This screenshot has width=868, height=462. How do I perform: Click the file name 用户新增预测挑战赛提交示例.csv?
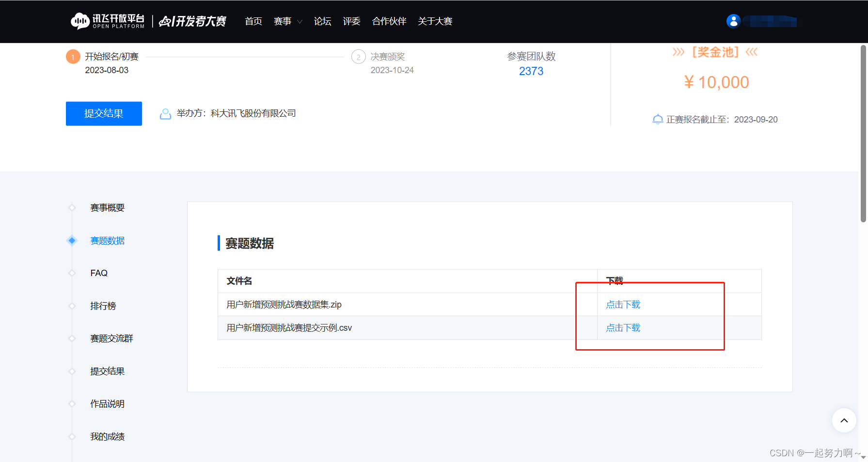[x=289, y=328]
